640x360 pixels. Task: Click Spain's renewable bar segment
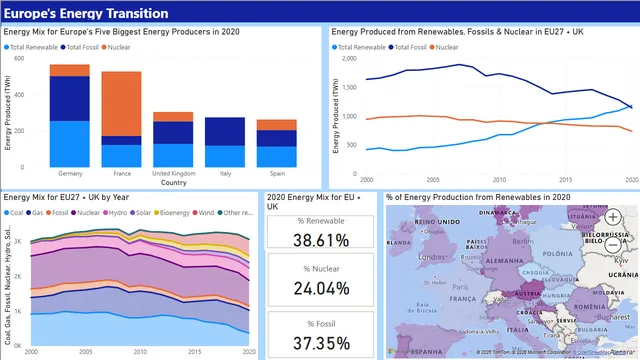(277, 157)
